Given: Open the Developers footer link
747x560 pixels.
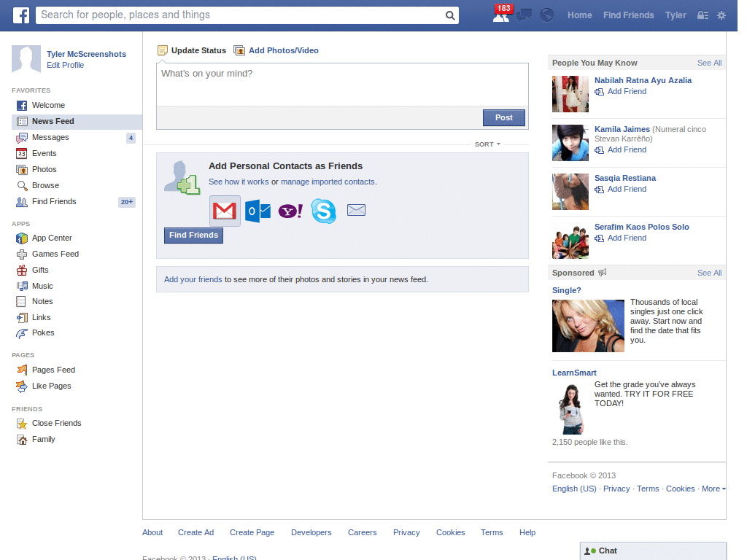Looking at the screenshot, I should coord(311,532).
